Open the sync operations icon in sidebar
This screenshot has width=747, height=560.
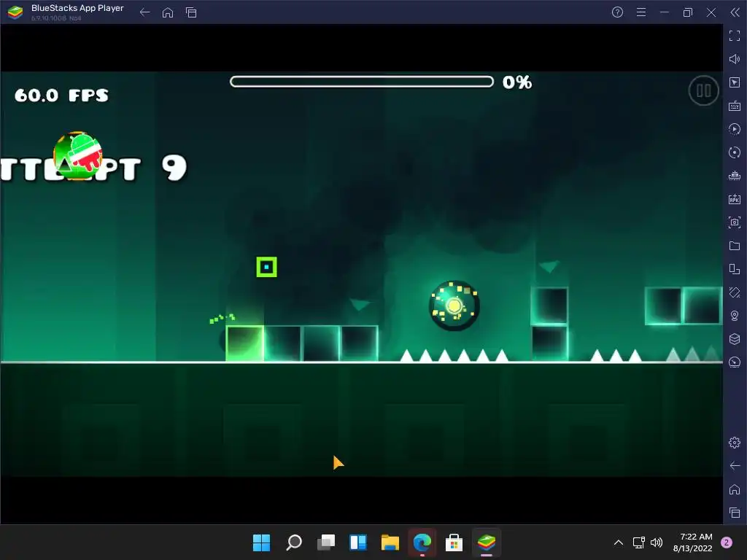click(x=735, y=152)
